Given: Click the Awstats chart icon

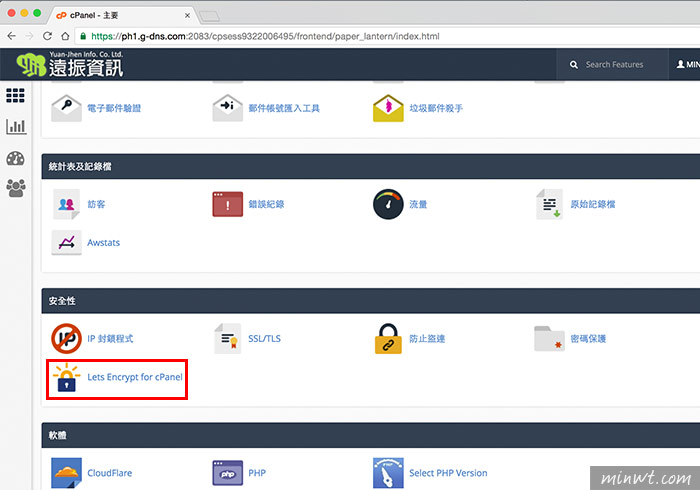Looking at the screenshot, I should [67, 242].
